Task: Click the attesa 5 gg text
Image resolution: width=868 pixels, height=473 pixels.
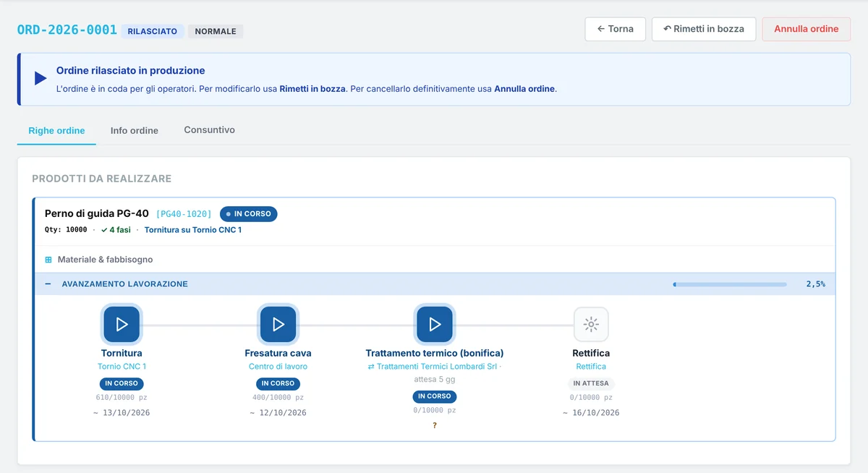Action: coord(435,379)
